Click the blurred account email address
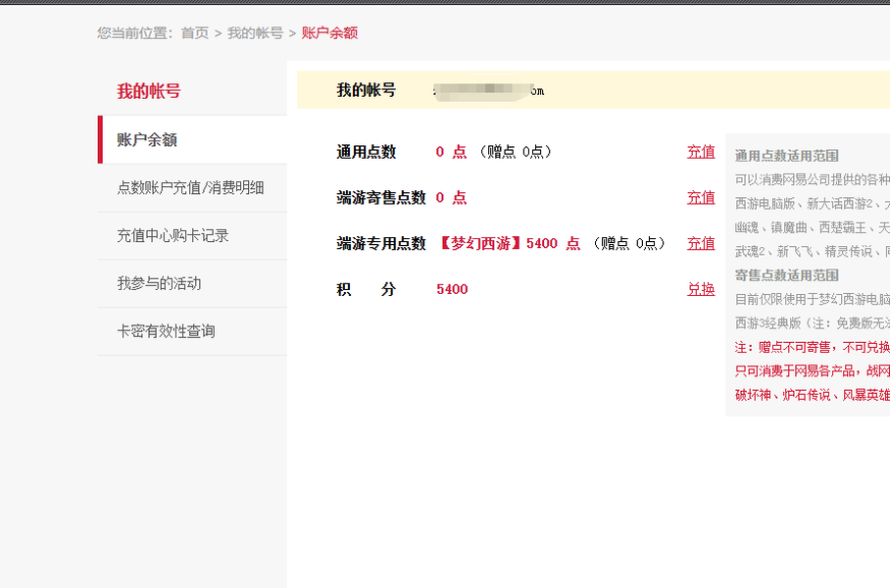The image size is (890, 588). 489,91
